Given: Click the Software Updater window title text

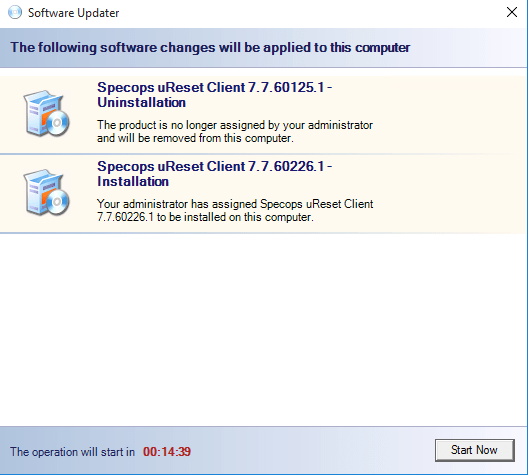Looking at the screenshot, I should [x=73, y=13].
